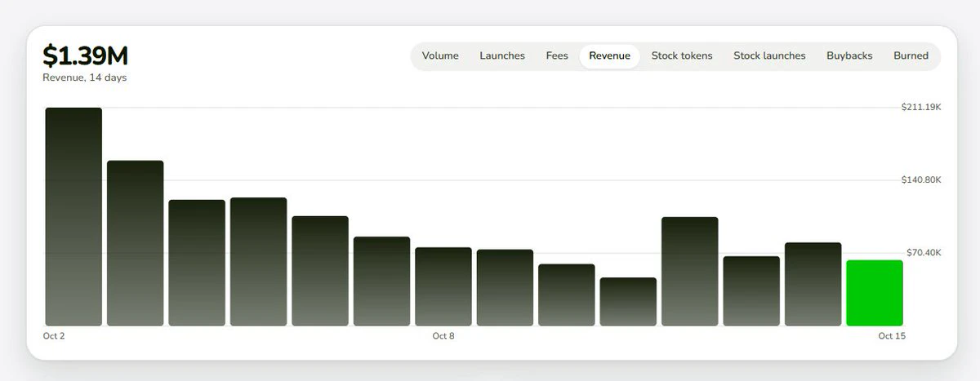The image size is (980, 381).
Task: Open the Stock launches tab
Action: click(769, 56)
